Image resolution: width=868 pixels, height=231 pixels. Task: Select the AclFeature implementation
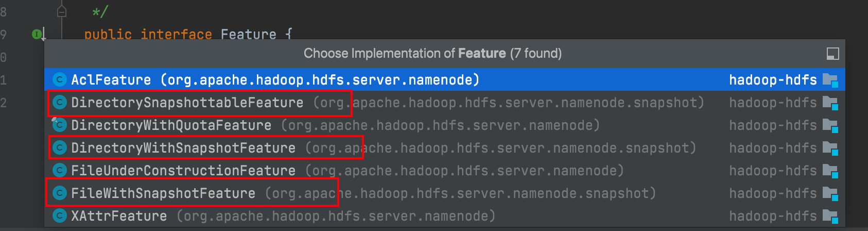coord(111,80)
